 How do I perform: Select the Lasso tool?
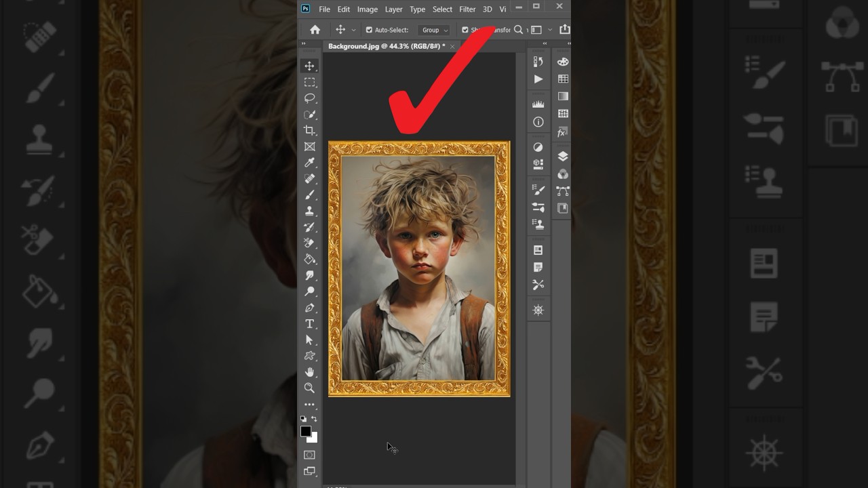point(309,98)
